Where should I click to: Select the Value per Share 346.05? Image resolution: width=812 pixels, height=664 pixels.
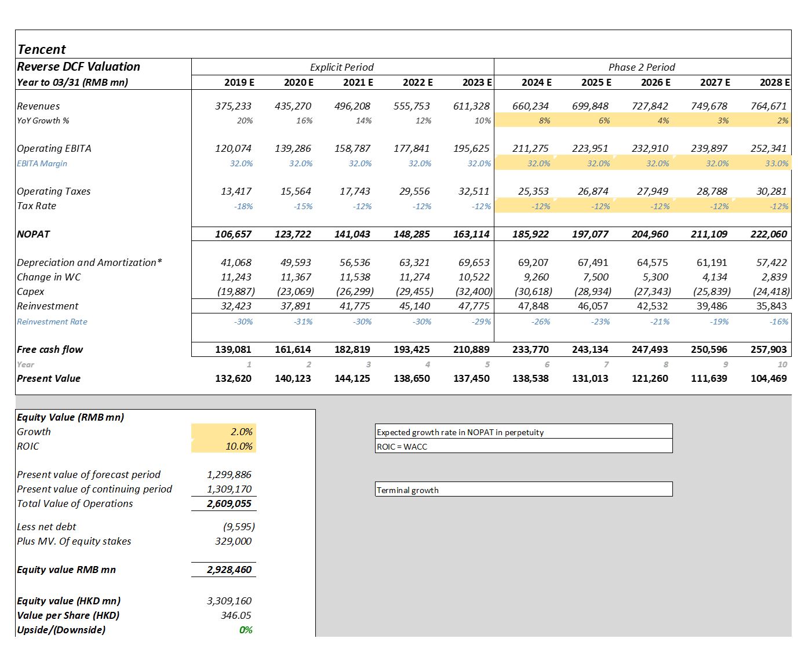[x=236, y=615]
